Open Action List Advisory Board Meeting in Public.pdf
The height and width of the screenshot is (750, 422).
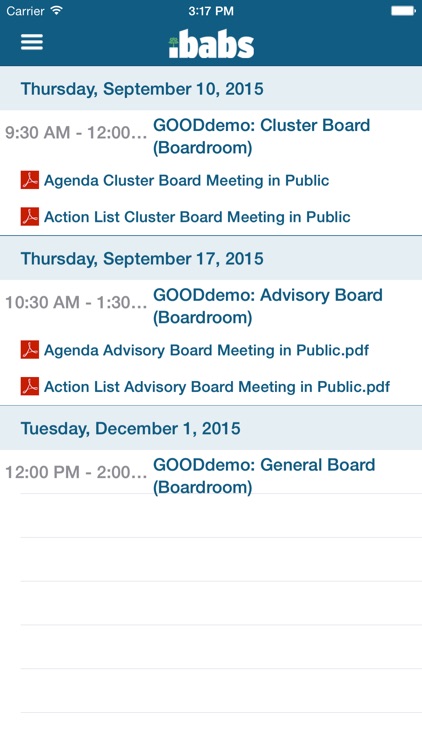click(x=217, y=386)
